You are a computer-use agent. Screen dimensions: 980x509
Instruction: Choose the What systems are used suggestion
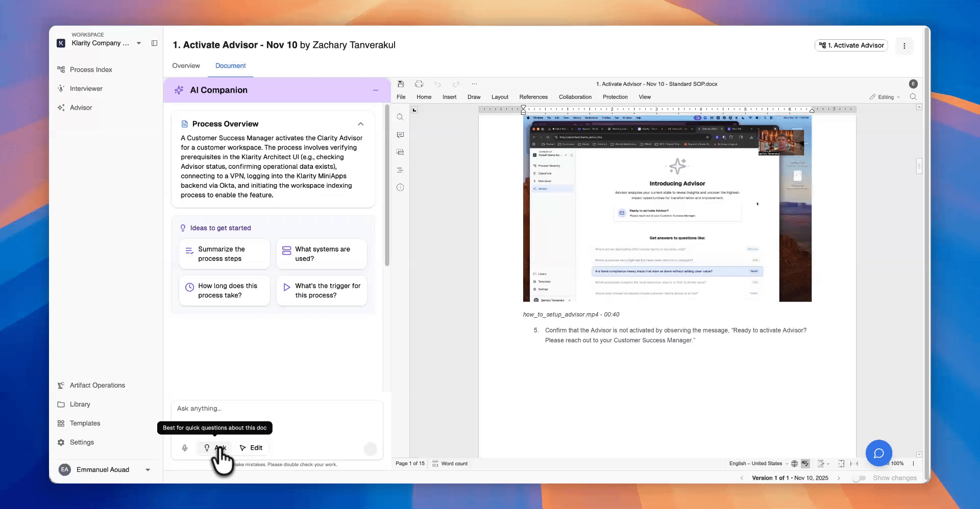click(x=322, y=254)
